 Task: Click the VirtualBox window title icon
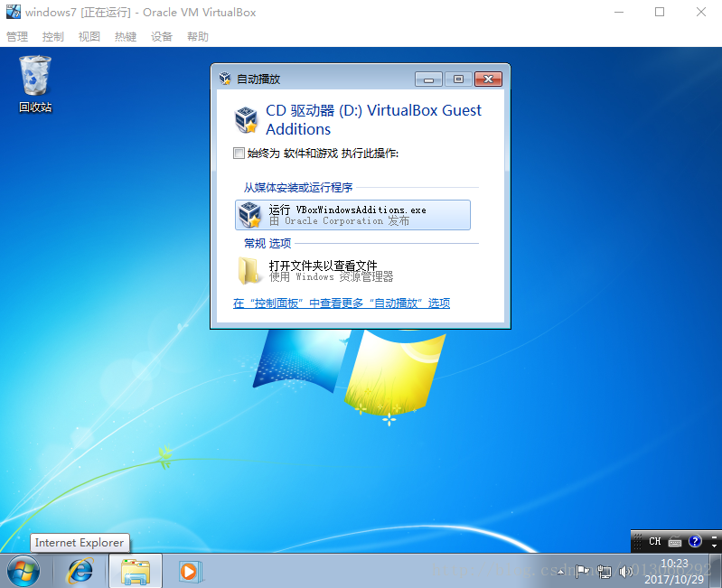(x=14, y=12)
